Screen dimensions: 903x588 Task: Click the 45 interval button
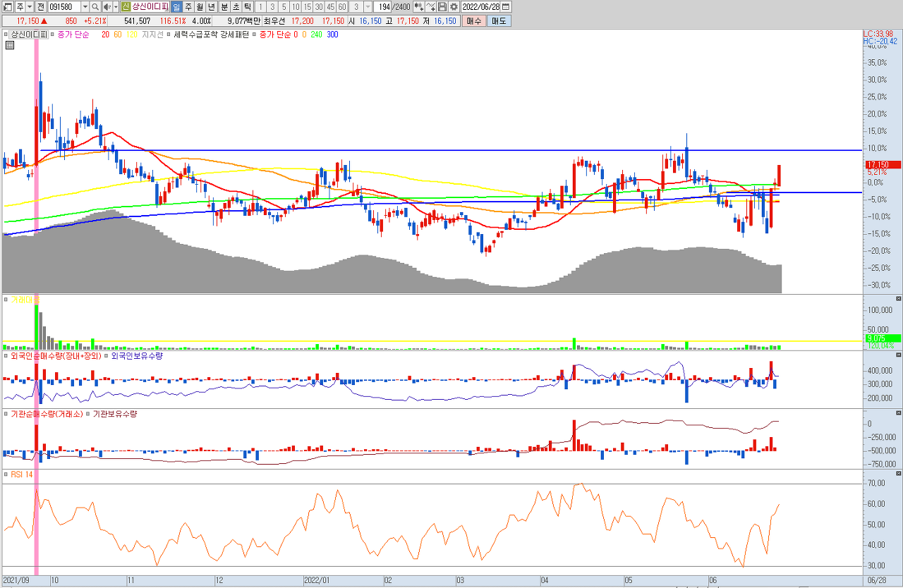tap(330, 7)
